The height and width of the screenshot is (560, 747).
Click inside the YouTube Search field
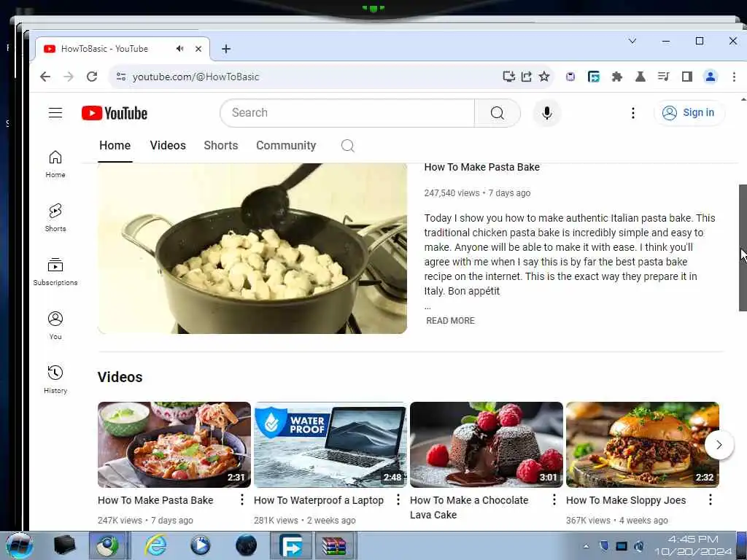tap(347, 113)
